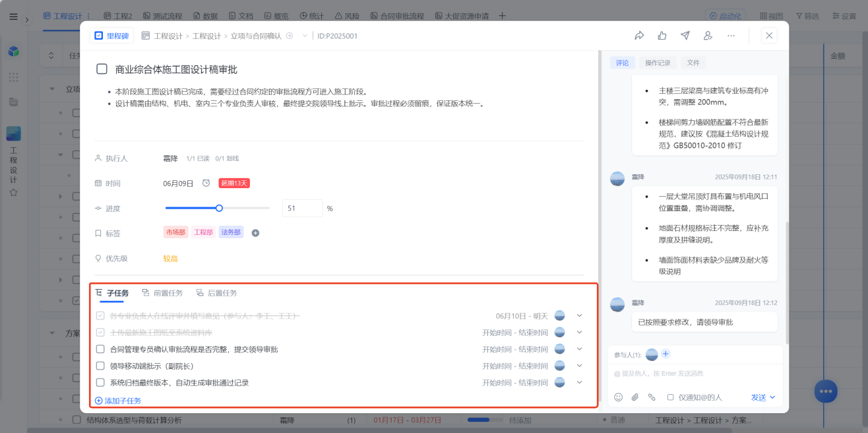Click the 延期13天 overdue badge
868x433 pixels.
tap(234, 183)
